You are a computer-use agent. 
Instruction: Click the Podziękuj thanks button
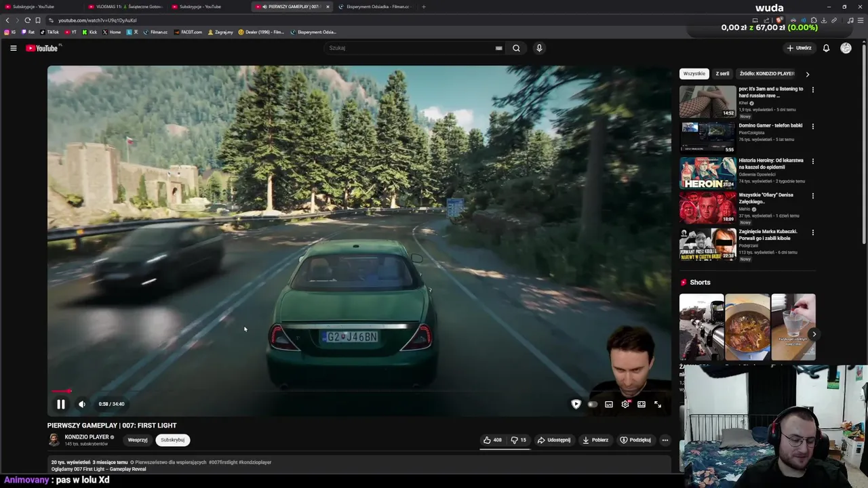tap(635, 440)
